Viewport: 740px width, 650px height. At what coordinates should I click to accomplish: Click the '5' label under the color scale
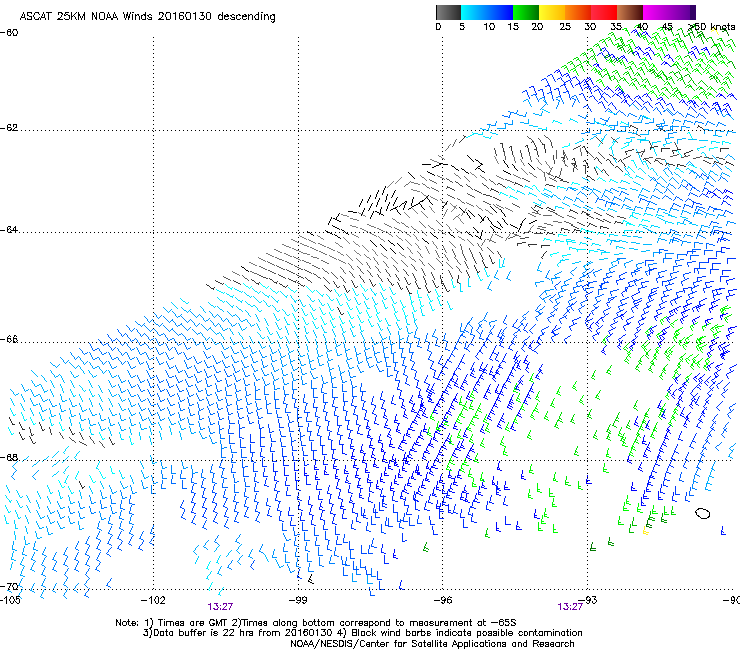click(462, 26)
